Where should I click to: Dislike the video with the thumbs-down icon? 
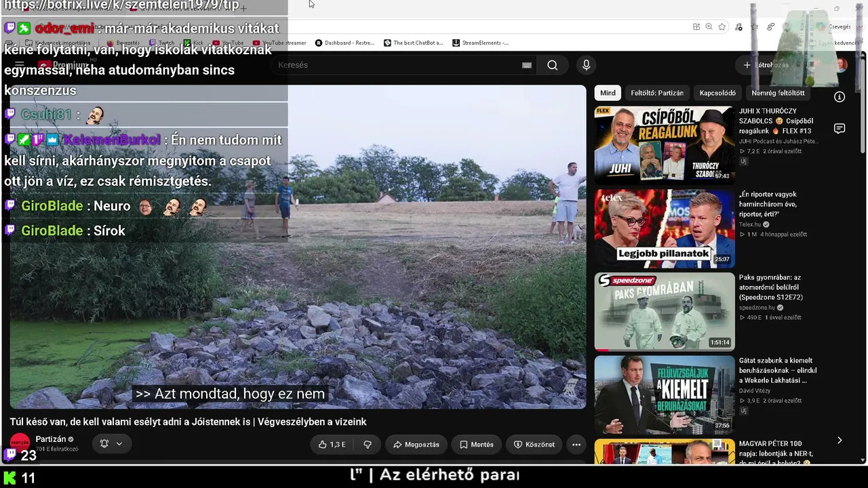pyautogui.click(x=368, y=445)
